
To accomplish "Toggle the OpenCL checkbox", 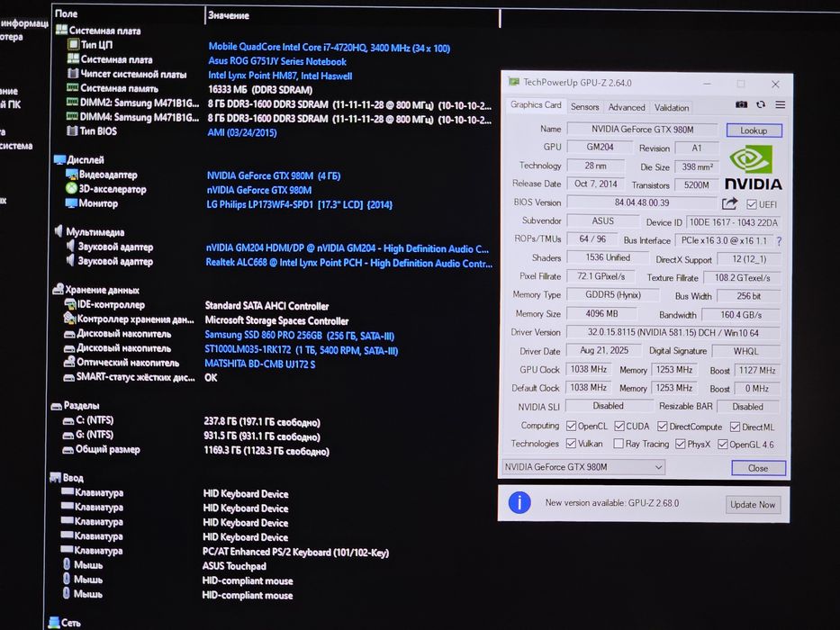I will tap(571, 426).
